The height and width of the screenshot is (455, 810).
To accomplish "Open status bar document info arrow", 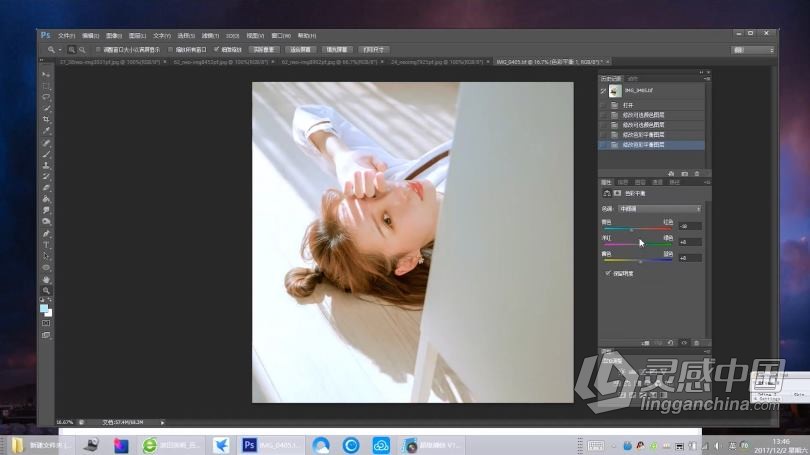I will click(162, 422).
